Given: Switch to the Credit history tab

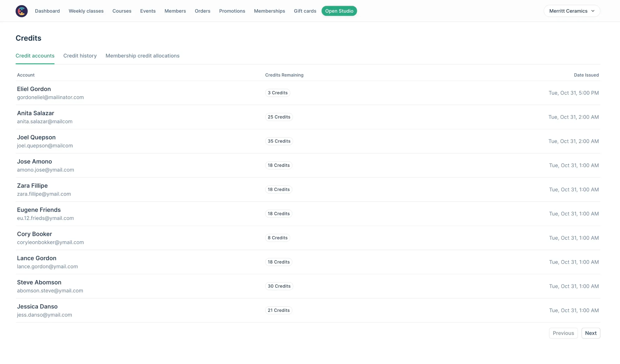Looking at the screenshot, I should [80, 56].
